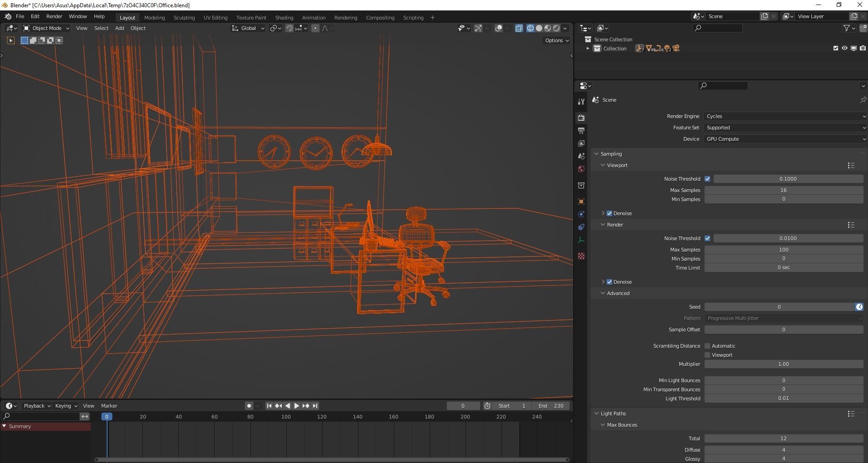The image size is (868, 463).
Task: Open the World properties tab
Action: pos(581,169)
